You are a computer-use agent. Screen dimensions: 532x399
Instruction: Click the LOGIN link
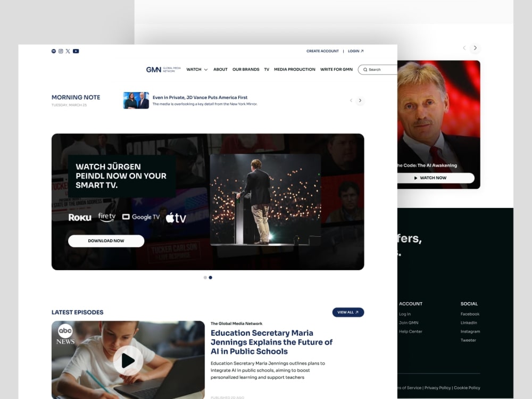[x=355, y=51]
